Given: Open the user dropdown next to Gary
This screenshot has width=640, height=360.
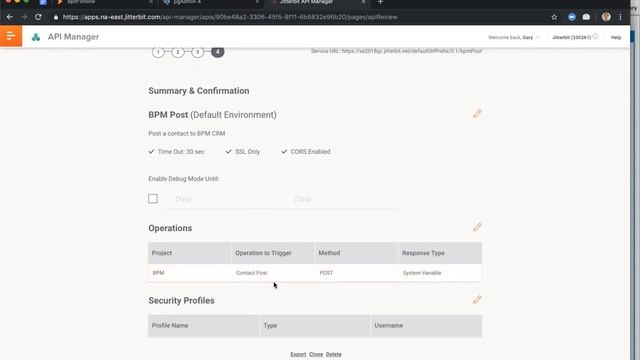Looking at the screenshot, I should pos(538,37).
